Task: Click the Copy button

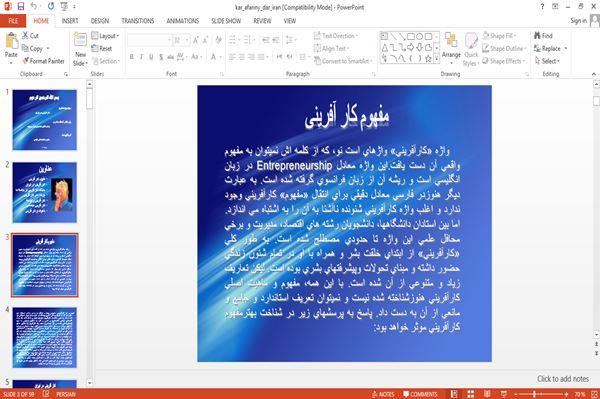Action: click(x=33, y=49)
